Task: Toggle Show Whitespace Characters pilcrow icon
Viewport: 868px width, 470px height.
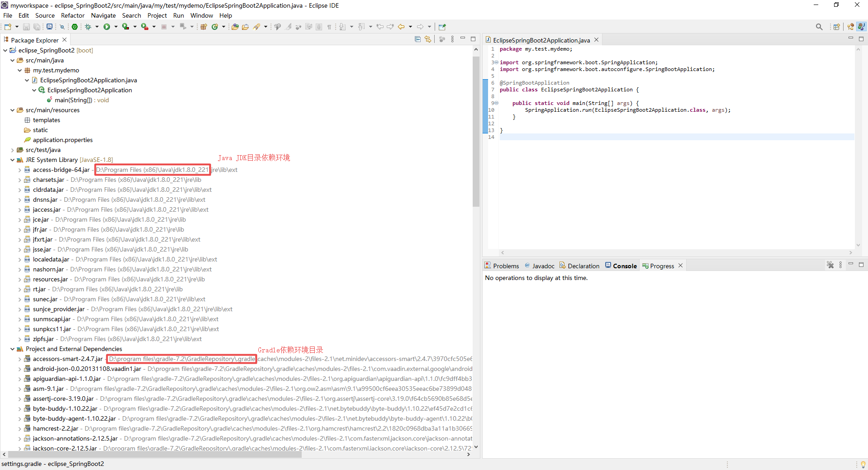Action: coord(329,27)
